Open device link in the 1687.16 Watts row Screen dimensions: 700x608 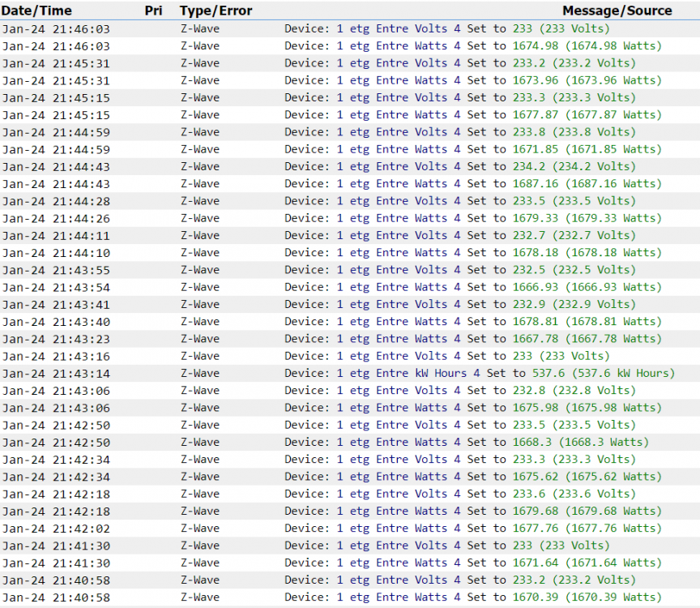click(399, 184)
